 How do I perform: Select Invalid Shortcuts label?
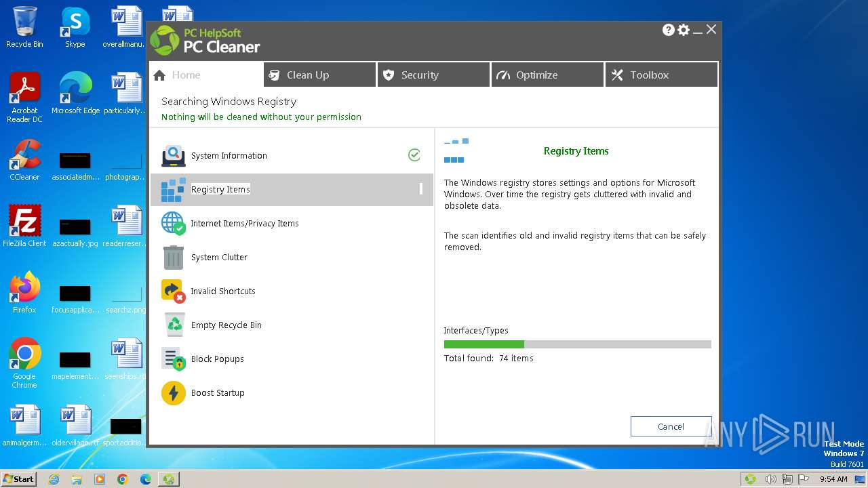click(223, 291)
